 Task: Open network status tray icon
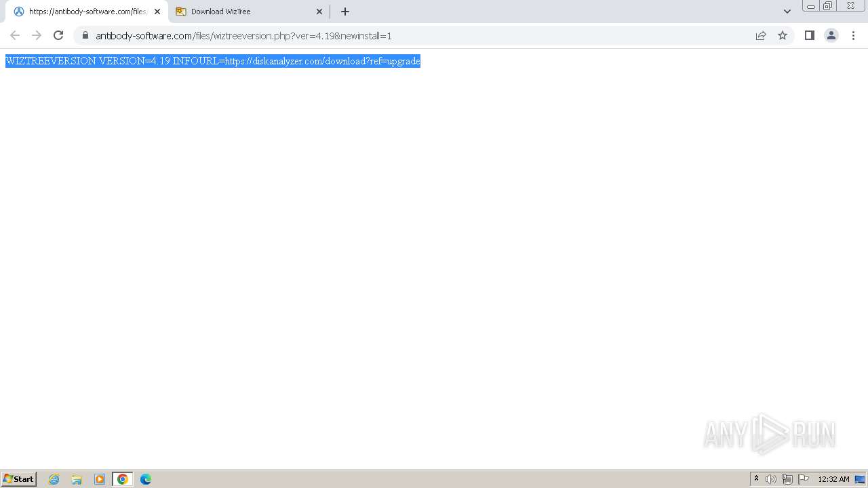click(787, 479)
